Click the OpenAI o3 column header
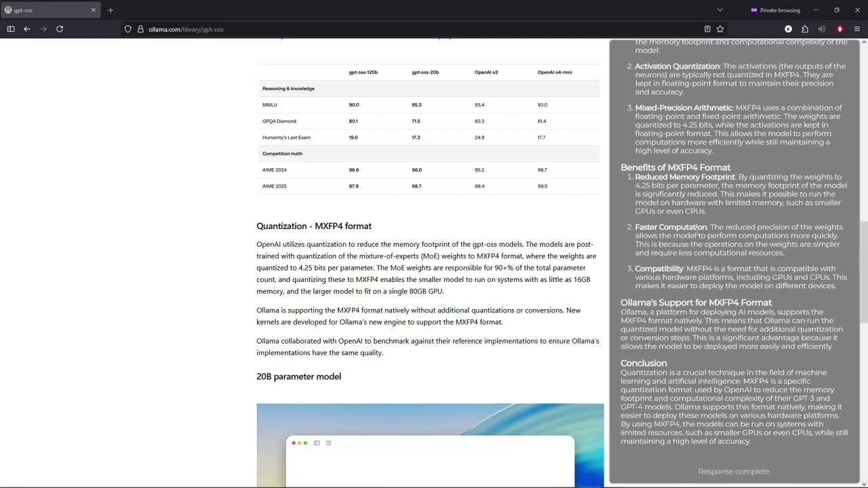The image size is (868, 488). [x=486, y=72]
